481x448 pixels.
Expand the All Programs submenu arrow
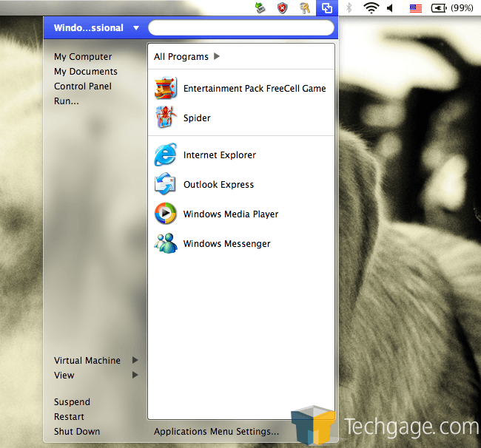217,56
